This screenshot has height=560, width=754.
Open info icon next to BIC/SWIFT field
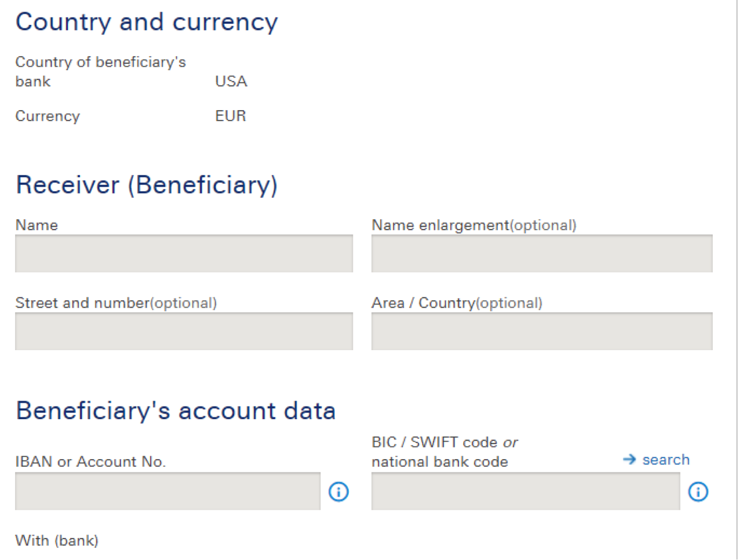click(x=698, y=492)
